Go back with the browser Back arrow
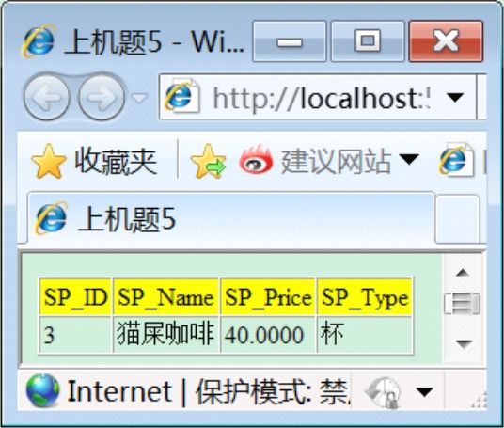504x428 pixels. tap(46, 97)
